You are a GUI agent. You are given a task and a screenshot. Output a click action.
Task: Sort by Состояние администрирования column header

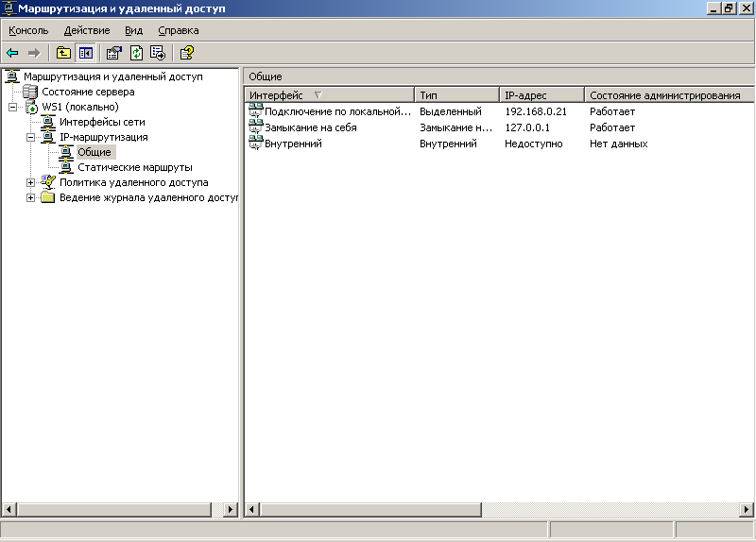click(670, 95)
